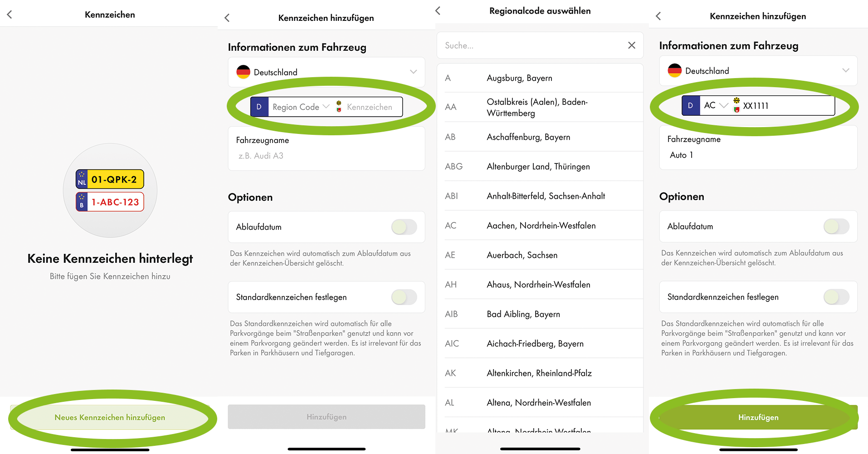Viewport: 868px width, 454px height.
Task: Toggle Ablaufdatum switch for Auto 1
Action: pyautogui.click(x=836, y=226)
